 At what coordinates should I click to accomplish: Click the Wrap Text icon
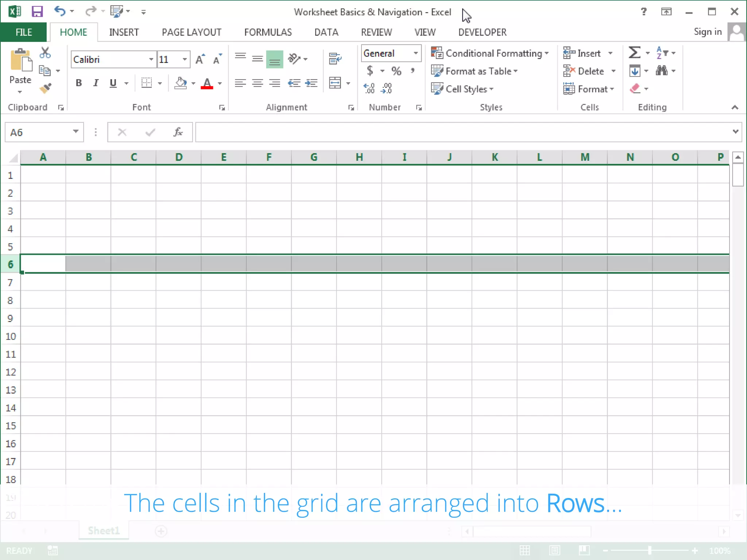coord(335,58)
